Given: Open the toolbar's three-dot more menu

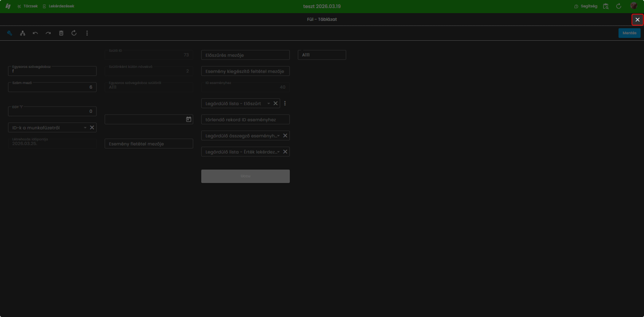Looking at the screenshot, I should (87, 33).
